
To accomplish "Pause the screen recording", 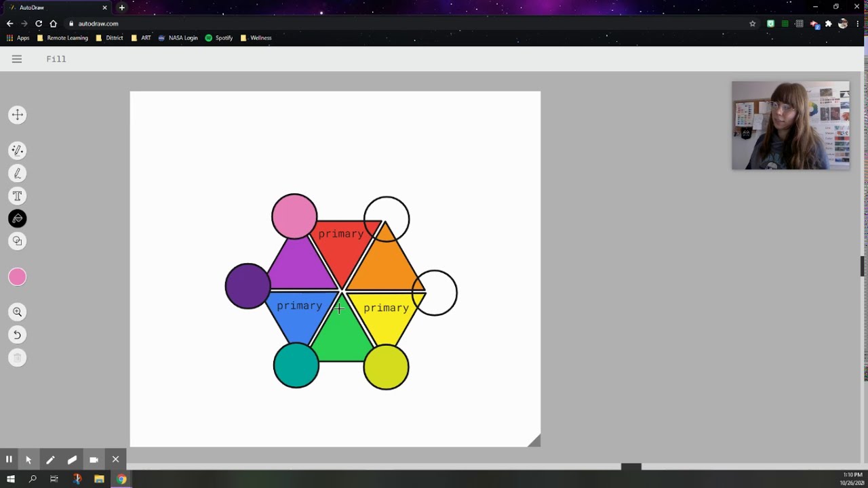I will click(9, 459).
